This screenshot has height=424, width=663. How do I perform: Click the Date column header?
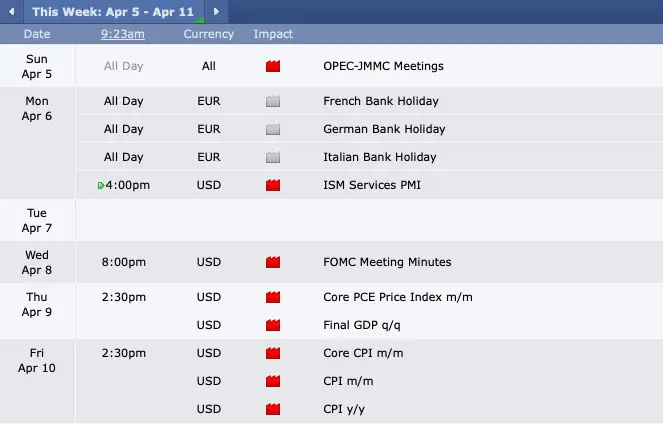click(x=38, y=34)
